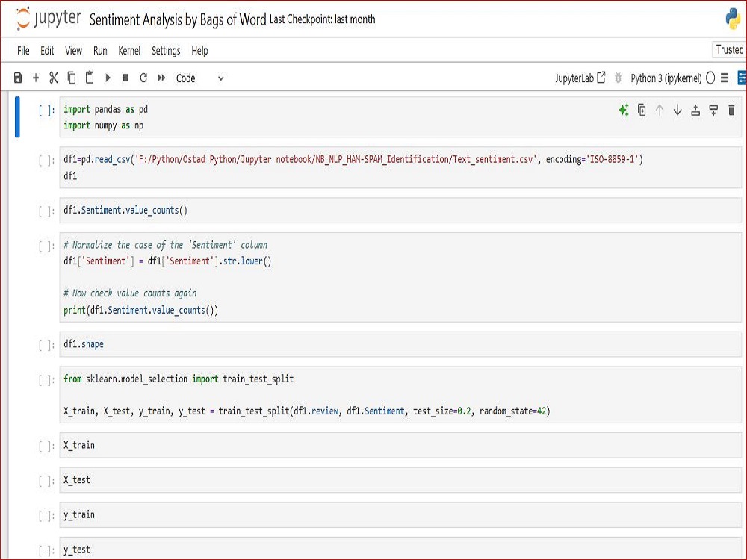Insert a cell above the first cell

(x=695, y=110)
